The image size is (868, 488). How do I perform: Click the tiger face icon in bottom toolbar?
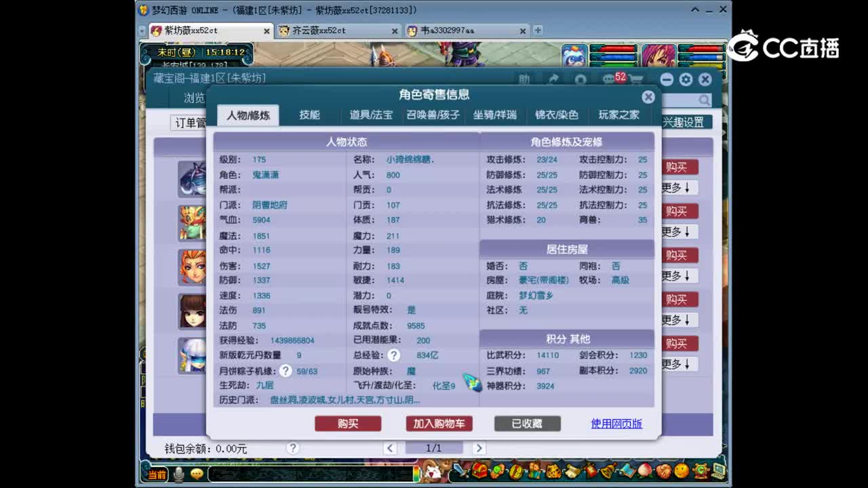(x=553, y=471)
